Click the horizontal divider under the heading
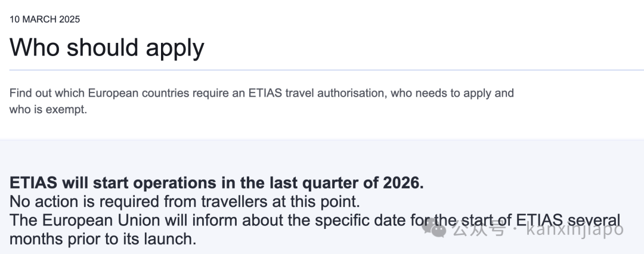 pyautogui.click(x=327, y=70)
